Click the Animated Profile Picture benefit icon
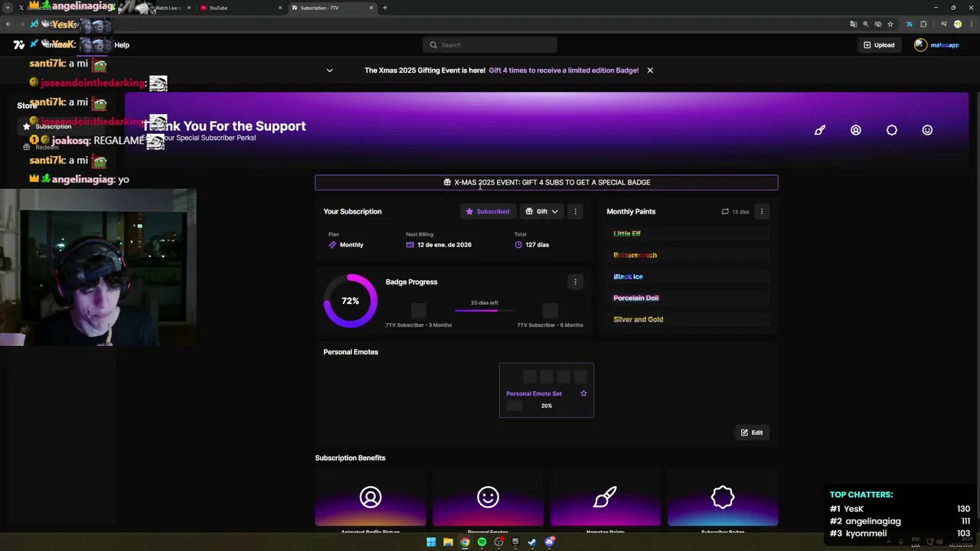 [371, 497]
